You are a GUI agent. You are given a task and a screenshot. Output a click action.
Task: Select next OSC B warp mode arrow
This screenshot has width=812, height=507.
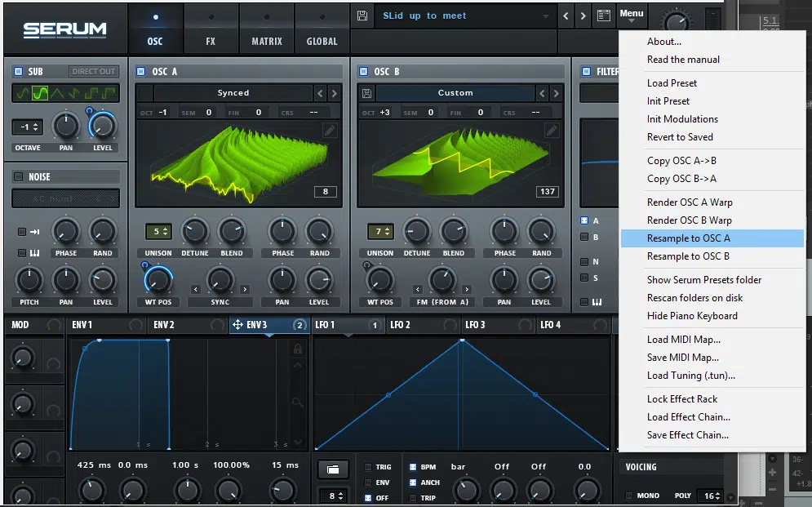point(467,290)
